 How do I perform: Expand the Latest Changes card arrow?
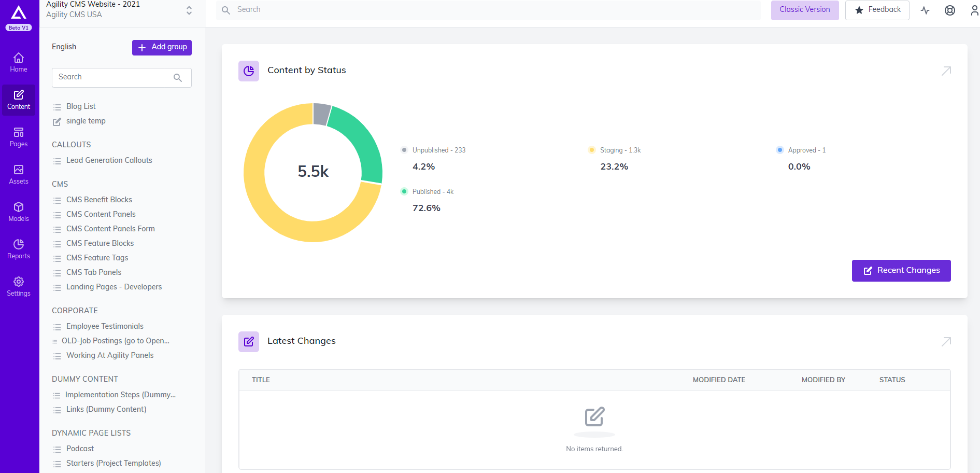tap(946, 341)
